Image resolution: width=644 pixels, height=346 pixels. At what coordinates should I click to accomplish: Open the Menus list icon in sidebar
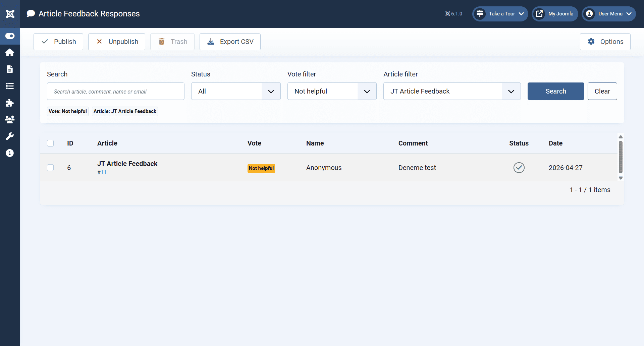point(10,86)
